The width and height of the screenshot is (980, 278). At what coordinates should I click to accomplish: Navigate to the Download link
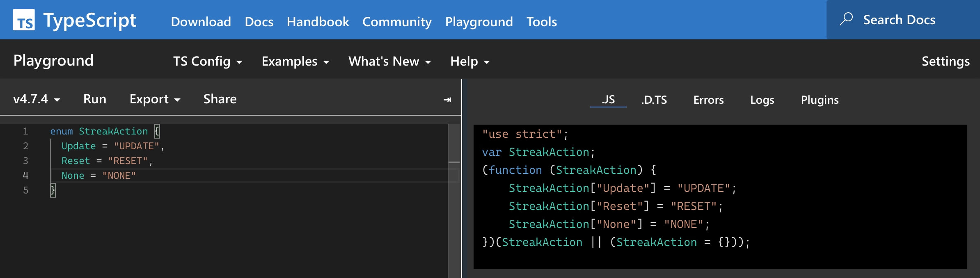pyautogui.click(x=201, y=22)
